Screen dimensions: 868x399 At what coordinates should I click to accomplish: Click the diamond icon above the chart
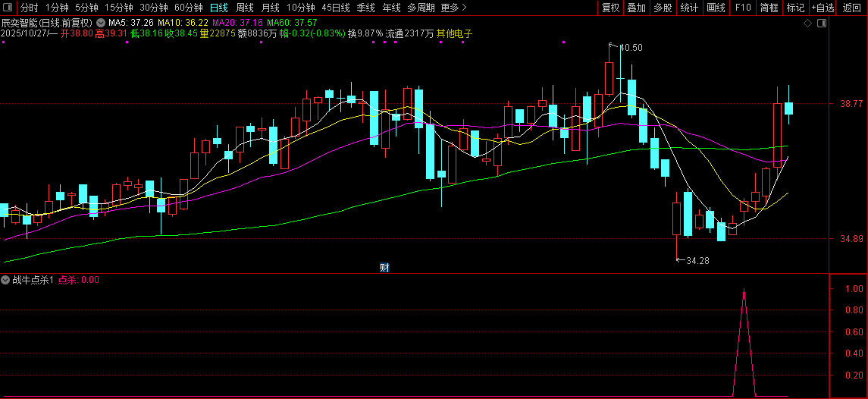pos(807,24)
